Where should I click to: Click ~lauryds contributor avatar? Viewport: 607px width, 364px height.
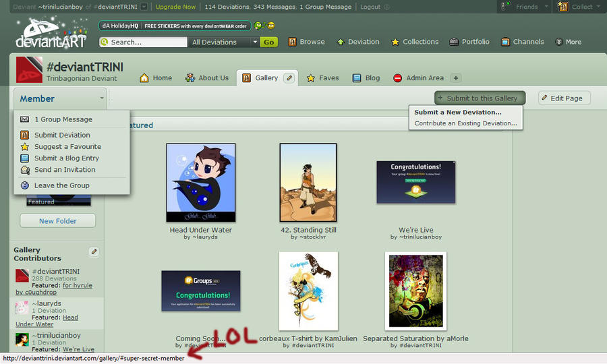pyautogui.click(x=22, y=308)
